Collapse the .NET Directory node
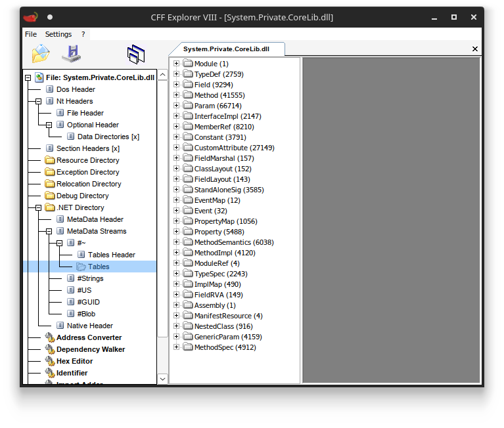The image size is (504, 428). pyautogui.click(x=38, y=207)
